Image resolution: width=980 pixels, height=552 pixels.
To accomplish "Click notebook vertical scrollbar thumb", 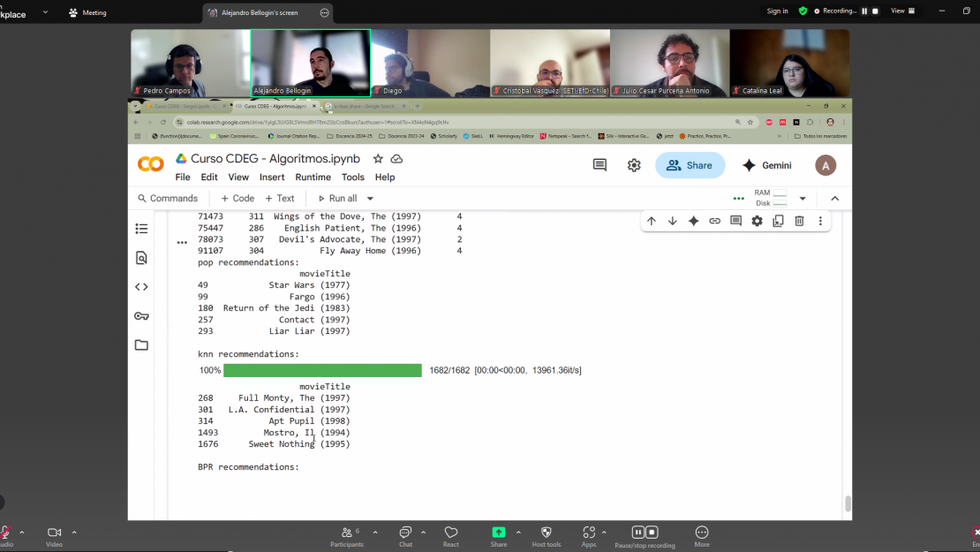I will pyautogui.click(x=848, y=503).
